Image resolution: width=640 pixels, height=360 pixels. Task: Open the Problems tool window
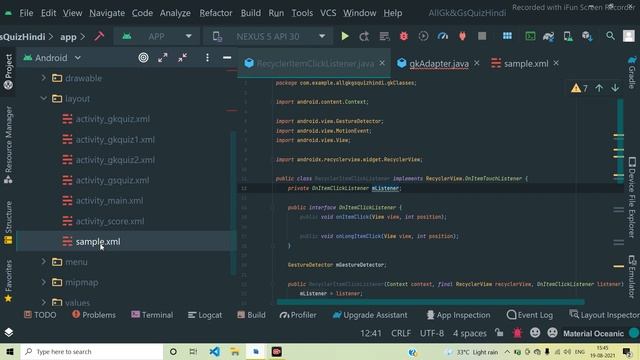[x=94, y=315]
